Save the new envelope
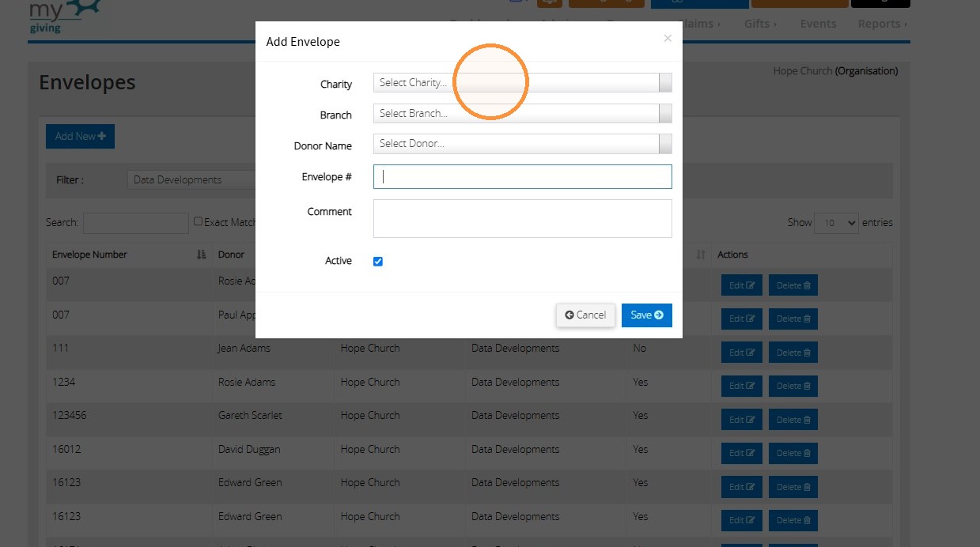Image resolution: width=980 pixels, height=547 pixels. coord(647,315)
